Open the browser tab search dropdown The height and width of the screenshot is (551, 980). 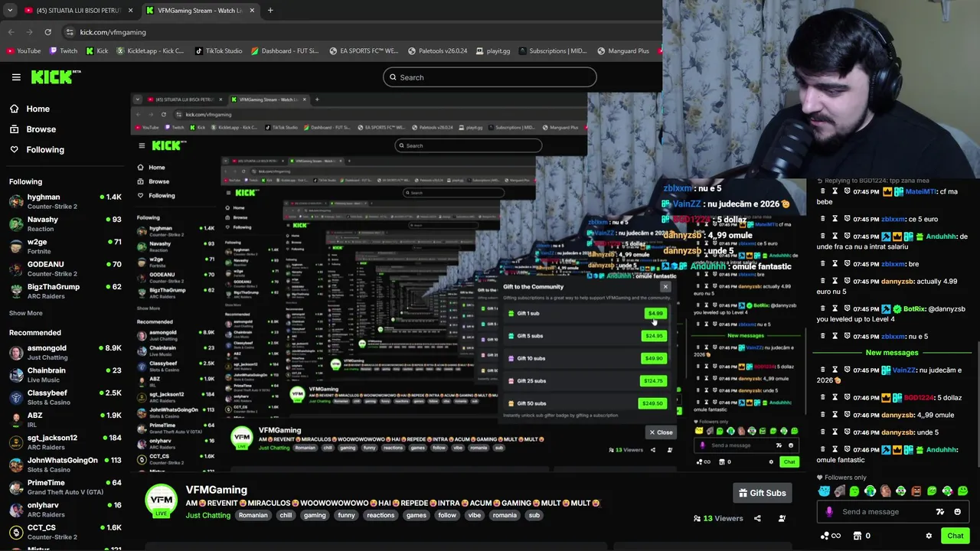coord(10,11)
